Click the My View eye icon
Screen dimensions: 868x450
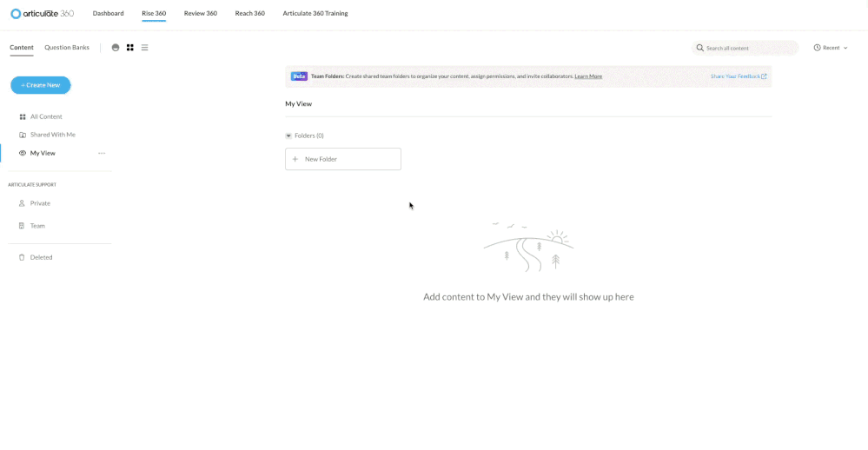(x=23, y=153)
